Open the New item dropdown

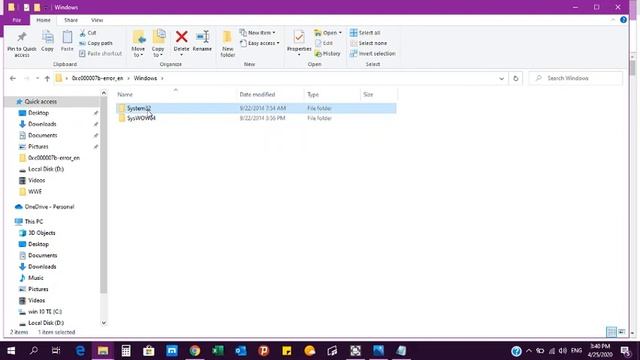[258, 33]
